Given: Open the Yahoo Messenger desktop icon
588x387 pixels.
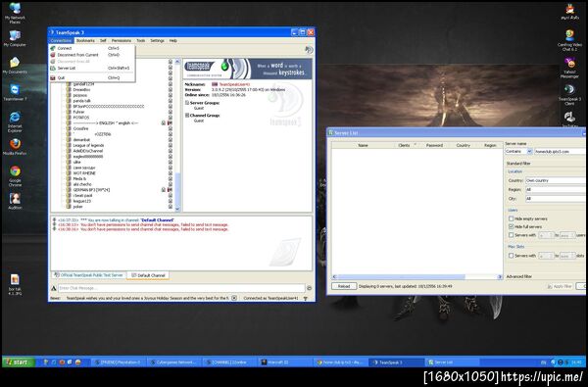Looking at the screenshot, I should [569, 63].
